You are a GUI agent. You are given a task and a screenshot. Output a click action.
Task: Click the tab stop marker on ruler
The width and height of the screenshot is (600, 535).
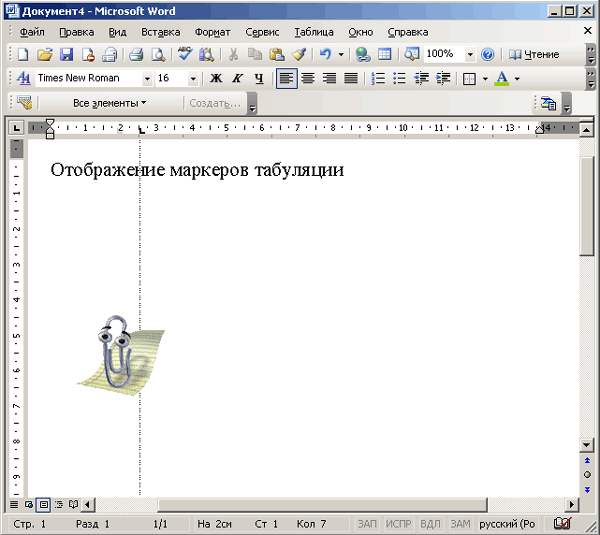click(141, 130)
